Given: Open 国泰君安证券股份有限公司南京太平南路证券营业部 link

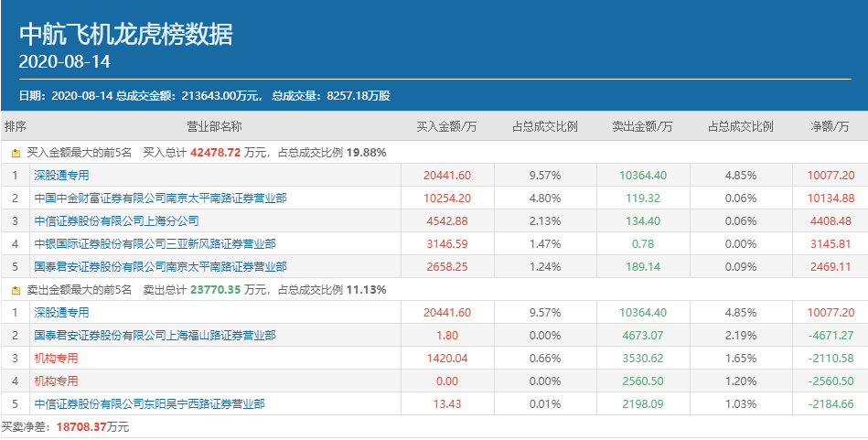Looking at the screenshot, I should pos(161,267).
